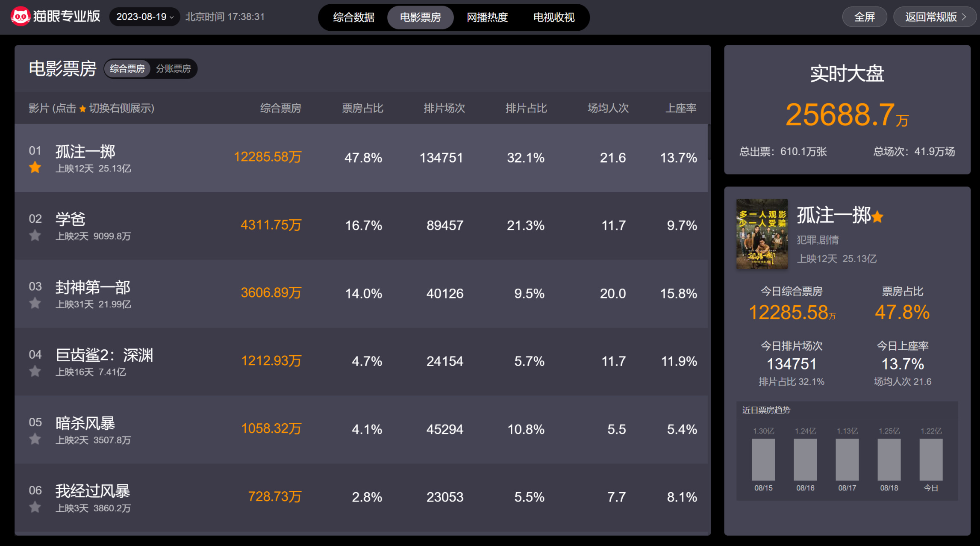Click the 今日 trend bar in chart
Screen dimensions: 980x546
931,459
